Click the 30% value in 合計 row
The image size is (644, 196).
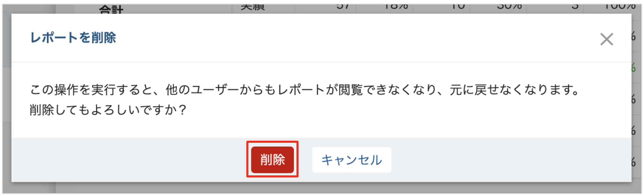tap(510, 7)
